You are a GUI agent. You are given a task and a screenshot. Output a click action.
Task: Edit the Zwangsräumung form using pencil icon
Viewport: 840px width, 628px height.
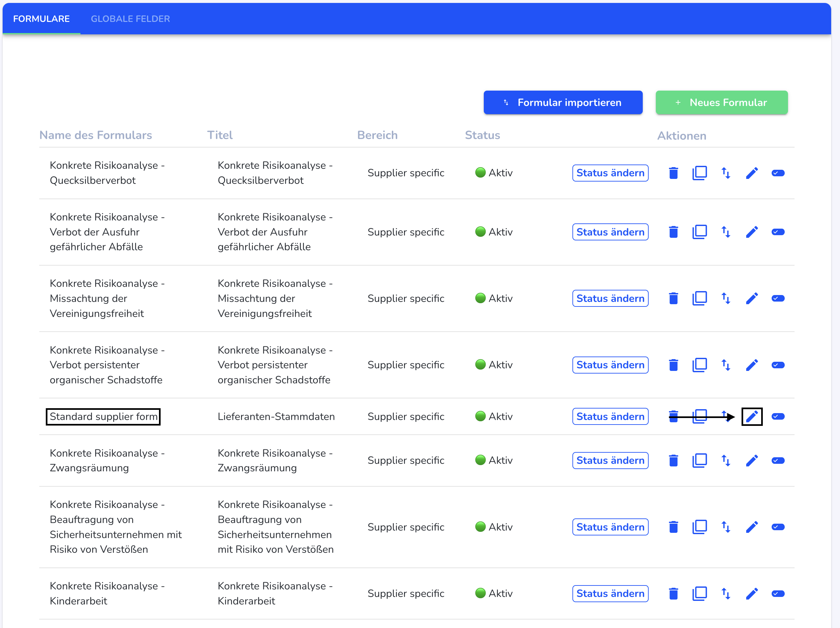click(x=752, y=461)
